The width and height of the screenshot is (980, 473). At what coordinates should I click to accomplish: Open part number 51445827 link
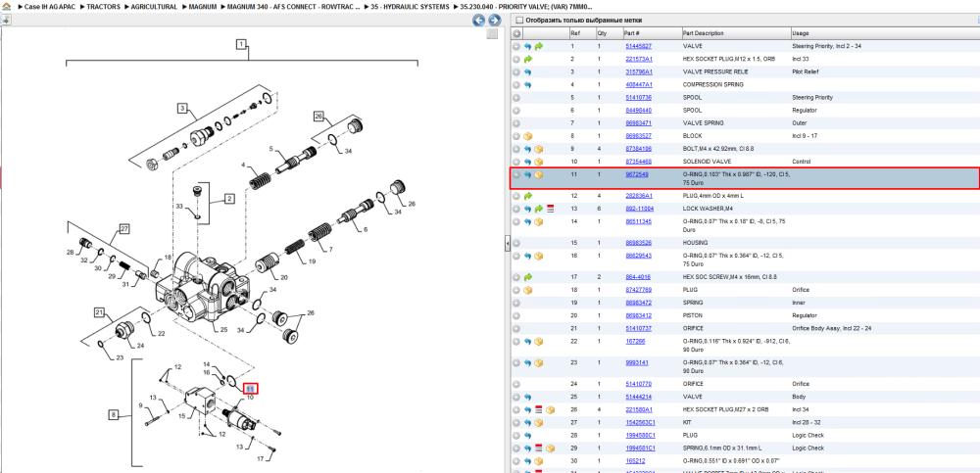pos(638,46)
